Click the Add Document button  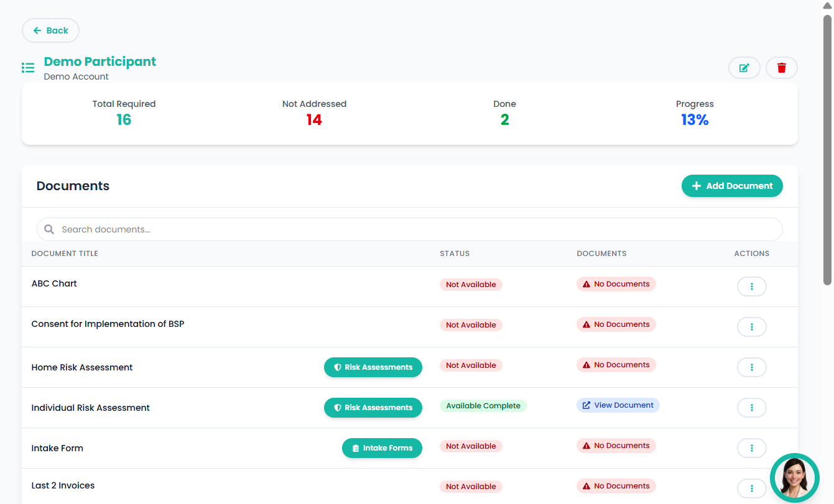point(732,186)
